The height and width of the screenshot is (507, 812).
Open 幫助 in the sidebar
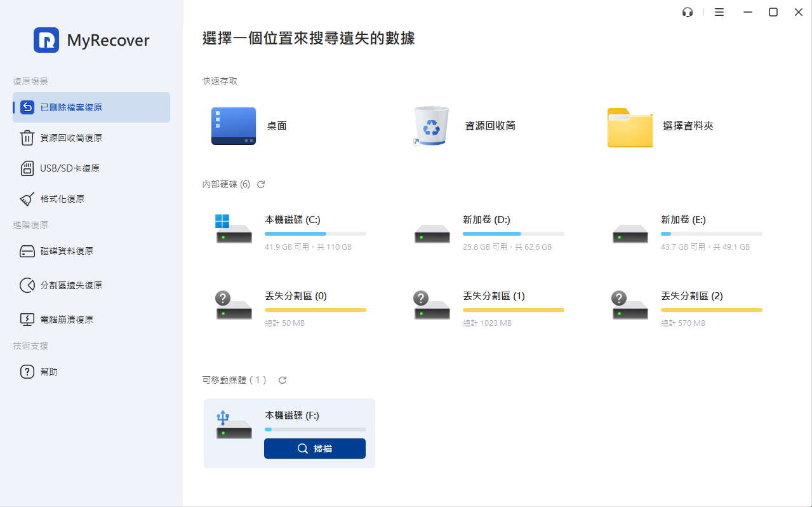point(91,372)
